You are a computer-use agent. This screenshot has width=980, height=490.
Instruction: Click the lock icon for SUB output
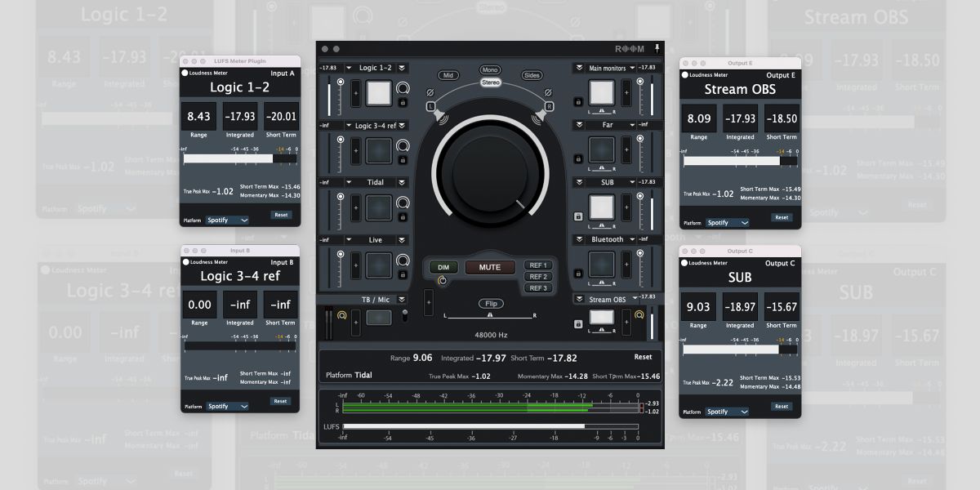tap(578, 216)
